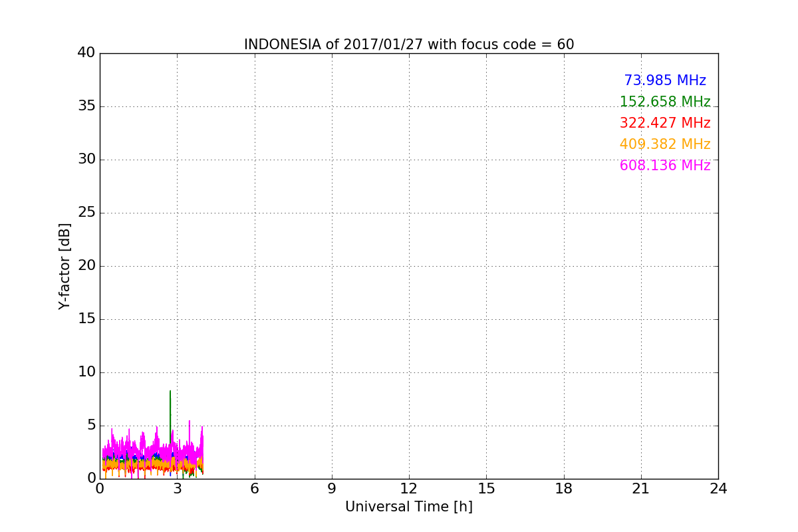Viewport: 798px width, 532px height.
Task: Click the plot title mentioning INDONESIA 2017/01/27
Action: [409, 45]
